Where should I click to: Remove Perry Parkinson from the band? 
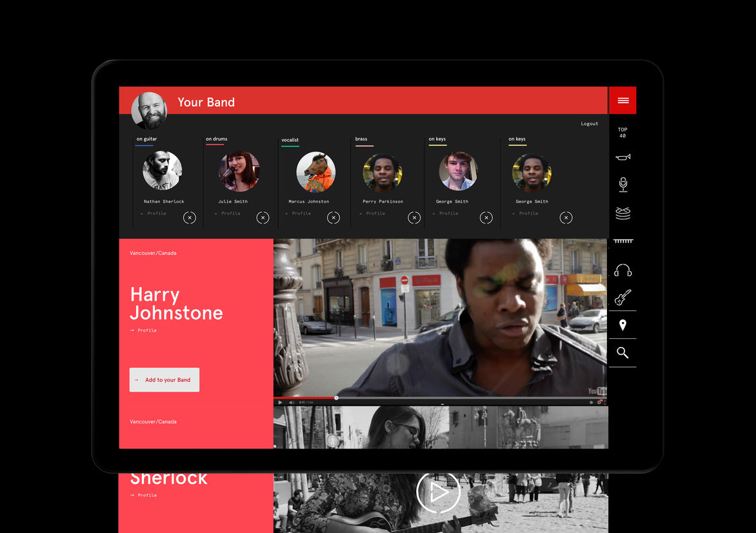pyautogui.click(x=414, y=218)
